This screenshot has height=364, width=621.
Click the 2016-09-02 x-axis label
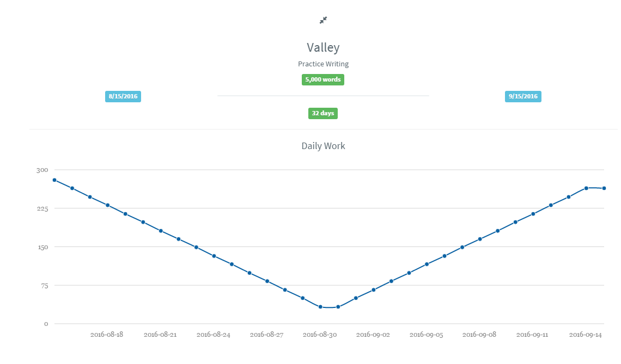coord(373,335)
